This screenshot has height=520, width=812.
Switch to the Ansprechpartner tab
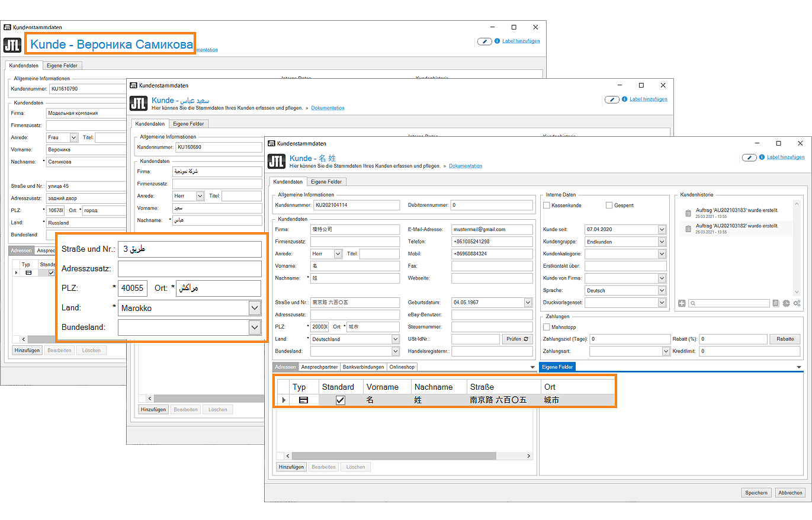(319, 367)
